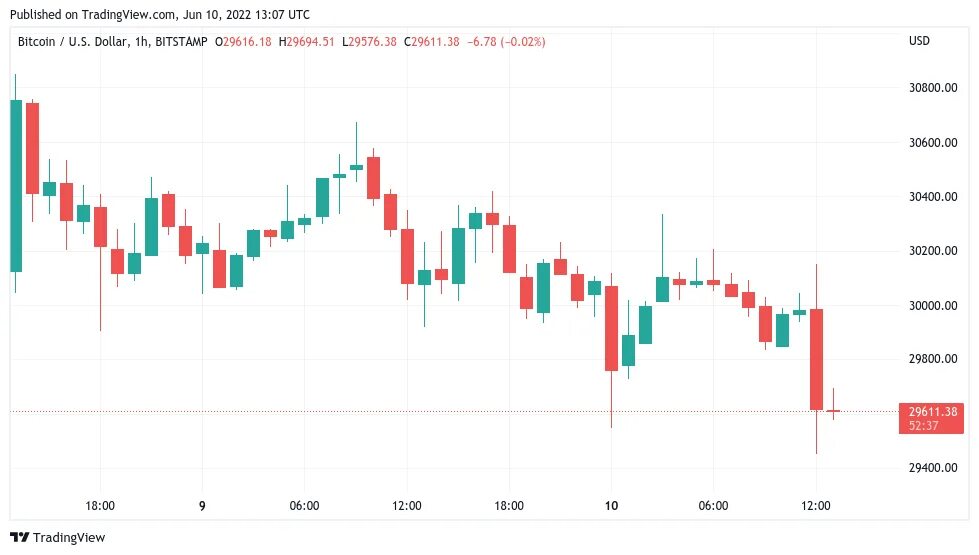
Task: Click the 06:00 time marker on June 10
Action: (713, 505)
